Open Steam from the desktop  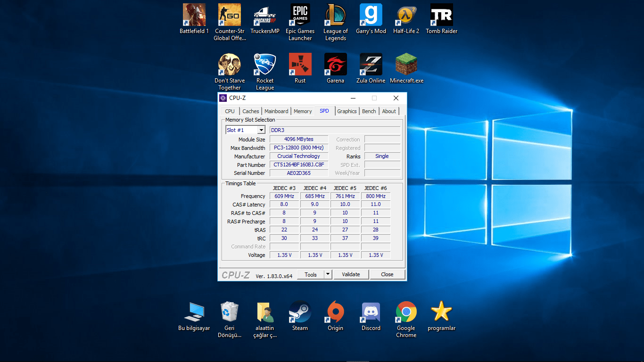[x=300, y=312]
